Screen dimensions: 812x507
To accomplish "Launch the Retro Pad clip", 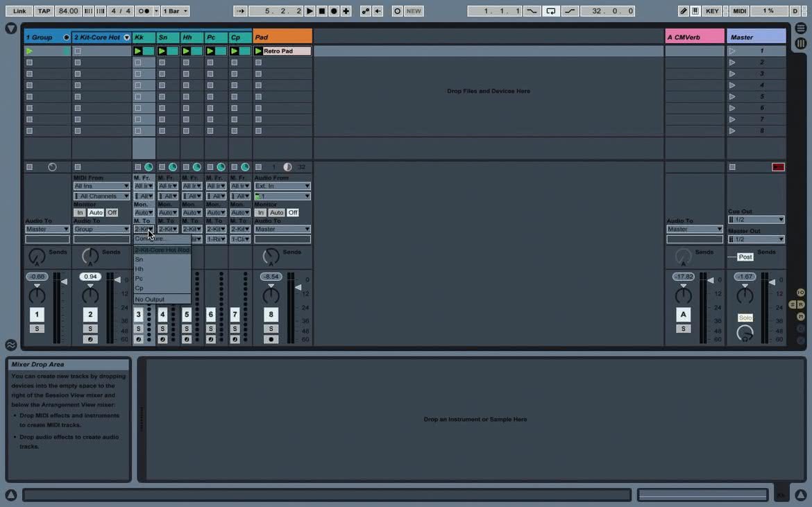I will tap(258, 51).
